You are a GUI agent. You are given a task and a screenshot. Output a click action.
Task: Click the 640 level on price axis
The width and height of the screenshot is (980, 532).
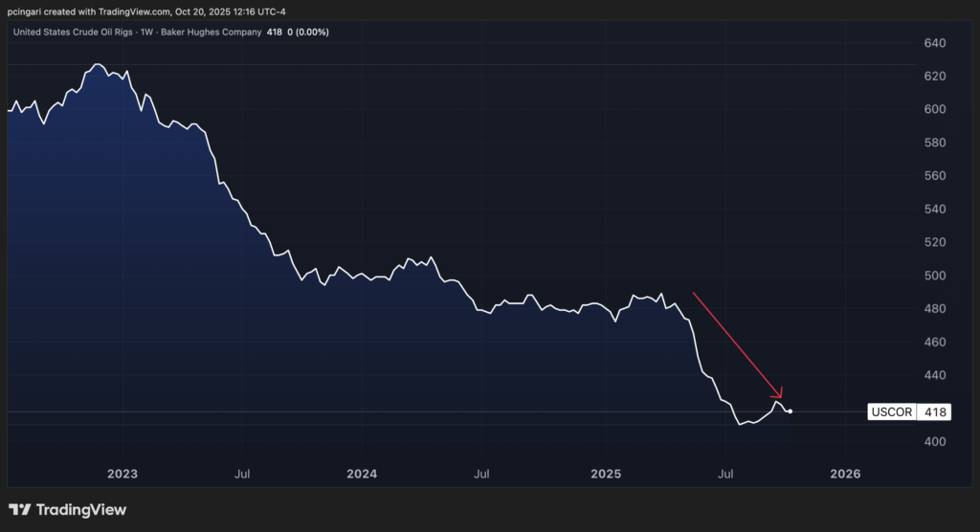[x=933, y=43]
